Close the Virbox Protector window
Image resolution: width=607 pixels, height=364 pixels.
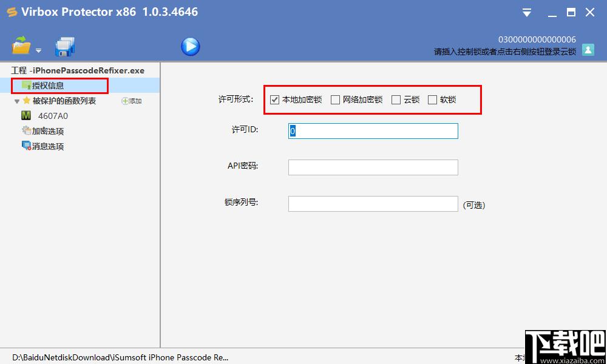[590, 12]
